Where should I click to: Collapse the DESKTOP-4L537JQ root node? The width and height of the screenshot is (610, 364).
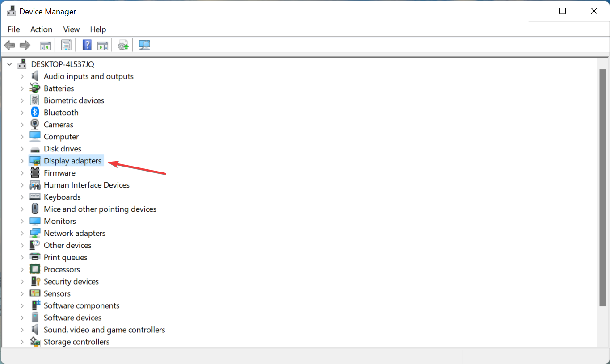pyautogui.click(x=9, y=64)
